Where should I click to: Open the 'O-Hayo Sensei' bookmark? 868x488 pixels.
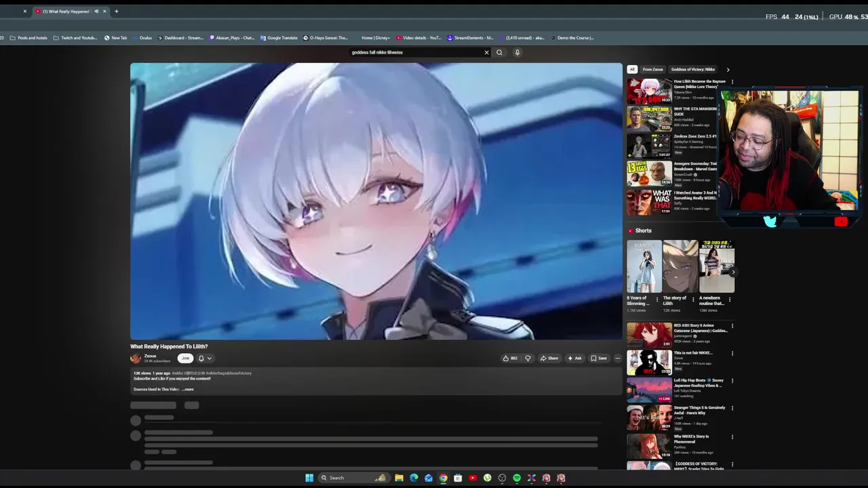click(x=325, y=38)
